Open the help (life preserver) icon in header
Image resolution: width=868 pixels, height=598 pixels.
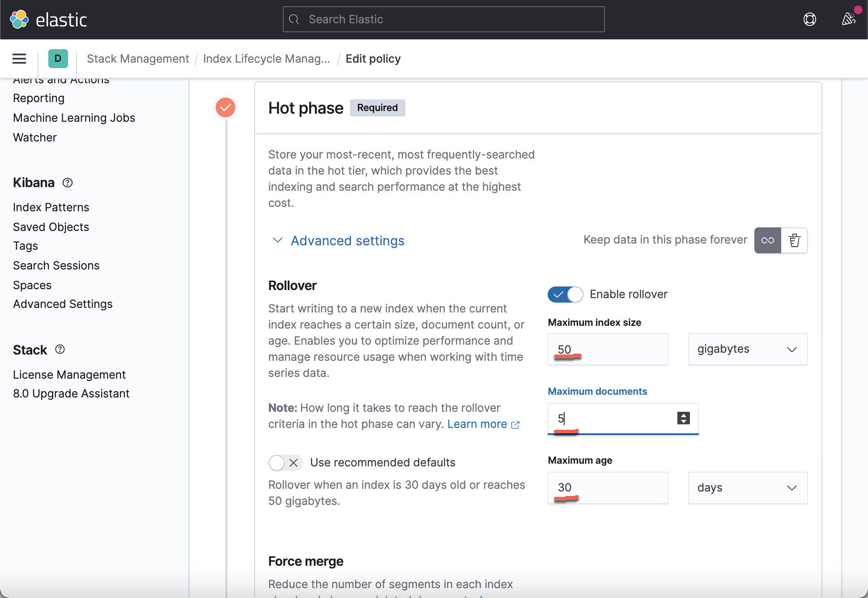tap(810, 19)
